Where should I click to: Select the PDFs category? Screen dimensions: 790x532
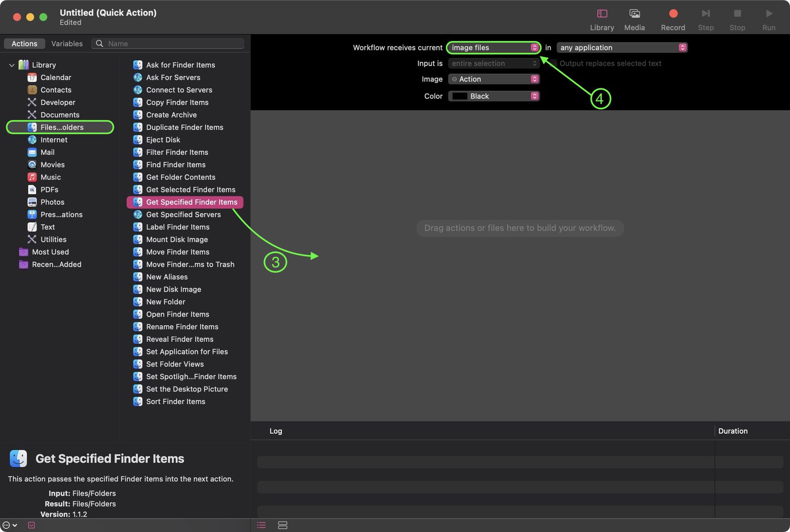point(49,190)
